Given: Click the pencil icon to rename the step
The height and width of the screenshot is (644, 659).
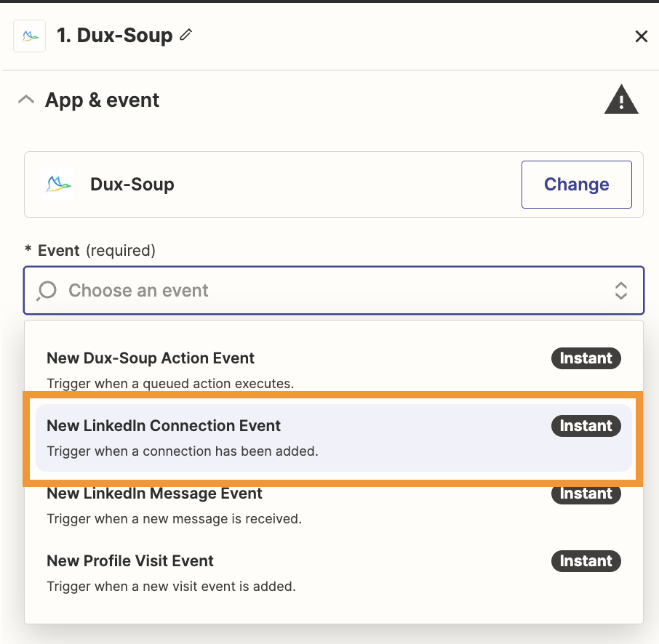Looking at the screenshot, I should pyautogui.click(x=186, y=35).
